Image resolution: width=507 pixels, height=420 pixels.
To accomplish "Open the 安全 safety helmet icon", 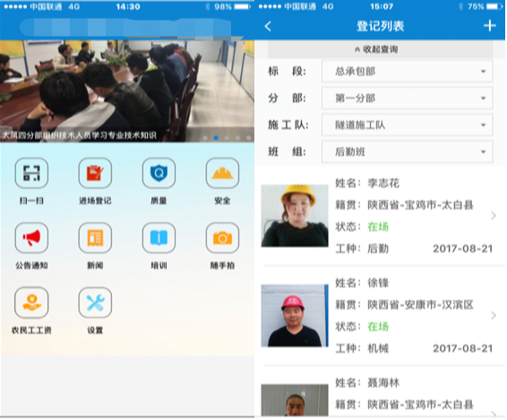I will point(222,173).
